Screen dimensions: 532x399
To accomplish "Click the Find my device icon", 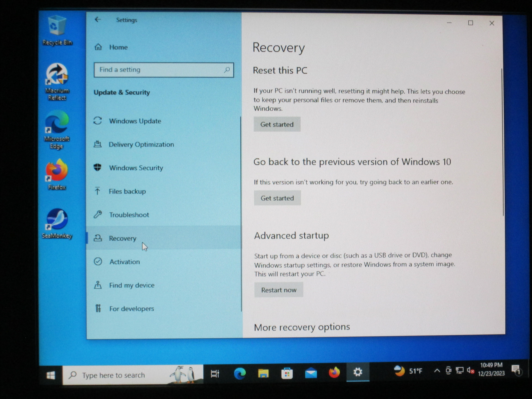I will click(x=98, y=285).
